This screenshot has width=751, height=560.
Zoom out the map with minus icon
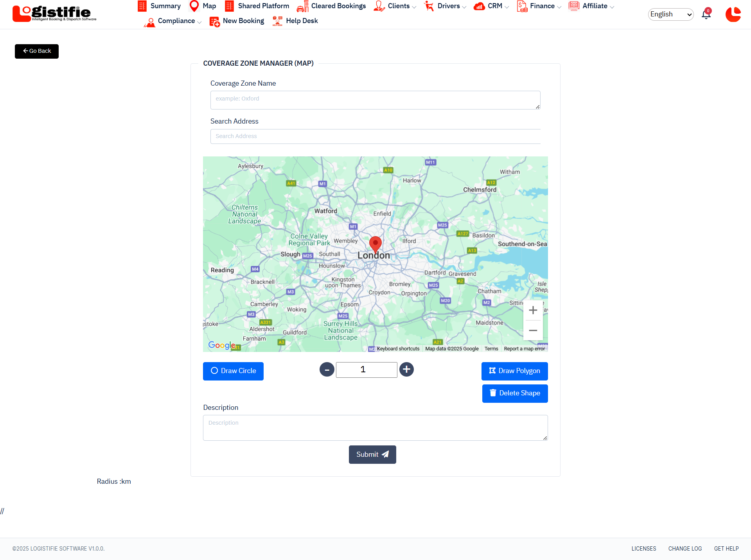533,330
